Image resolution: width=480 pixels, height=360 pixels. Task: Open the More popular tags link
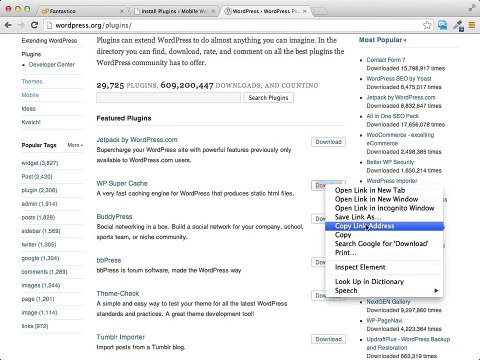[x=75, y=145]
